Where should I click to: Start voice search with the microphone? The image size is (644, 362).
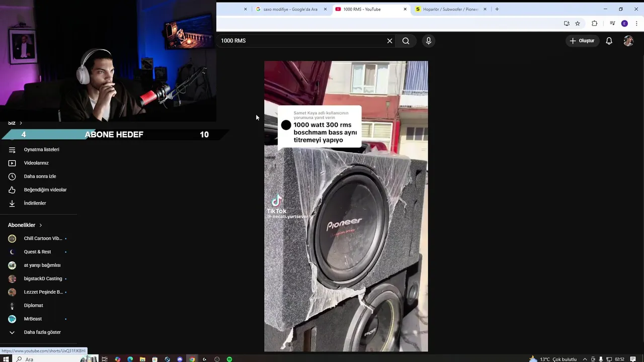tap(429, 41)
